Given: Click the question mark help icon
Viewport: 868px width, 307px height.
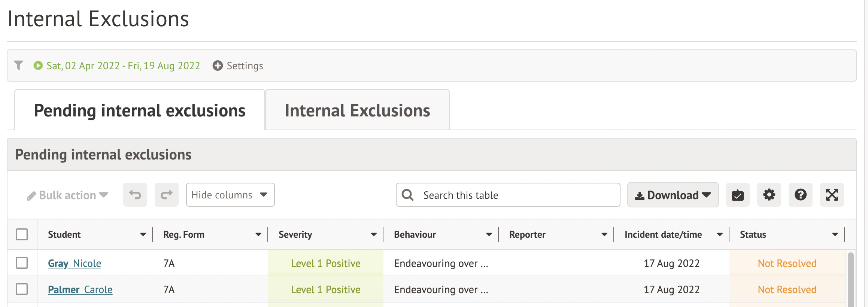Looking at the screenshot, I should (x=800, y=195).
